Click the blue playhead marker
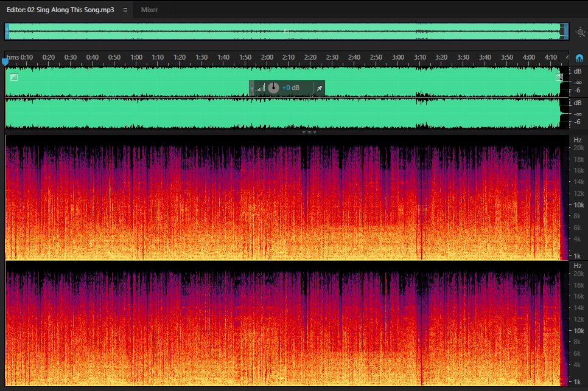This screenshot has height=391, width=588. tap(5, 62)
